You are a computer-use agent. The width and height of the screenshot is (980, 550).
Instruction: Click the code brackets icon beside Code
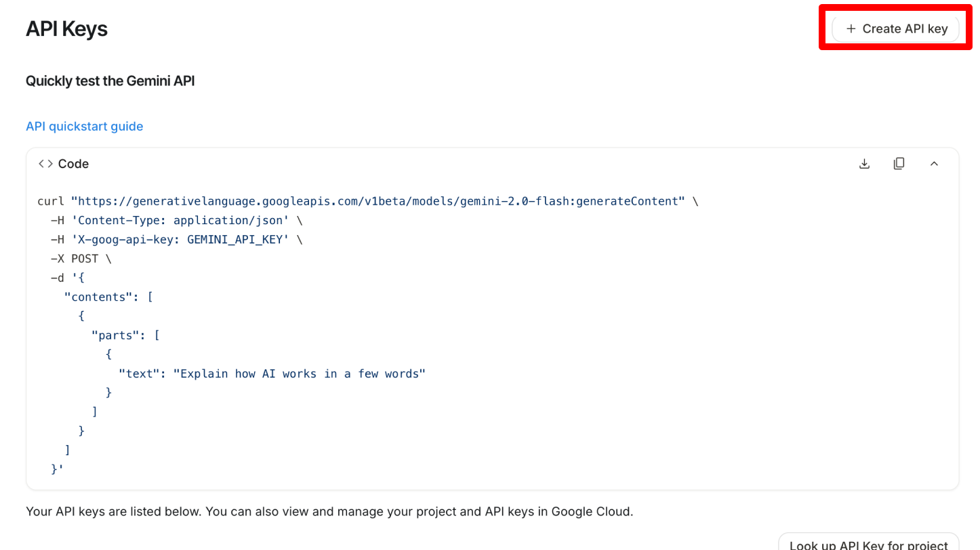click(x=45, y=164)
